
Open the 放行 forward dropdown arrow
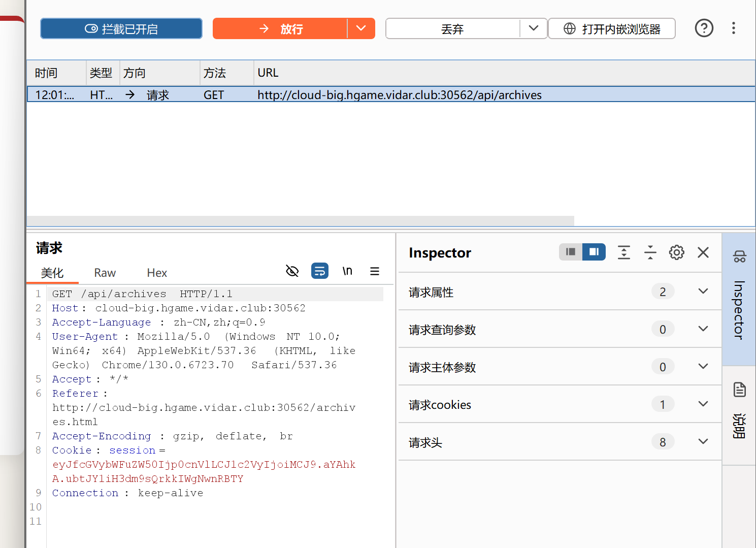tap(361, 28)
